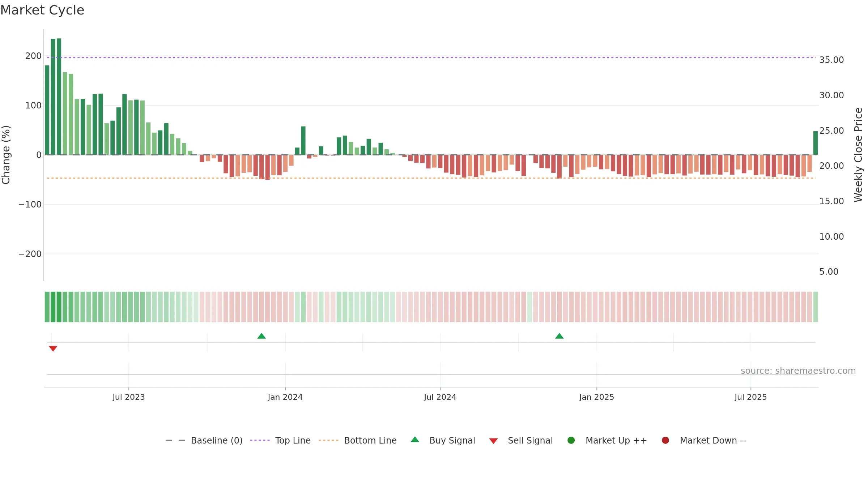Toggle the Bottom Line legend entry
The height and width of the screenshot is (488, 868).
point(358,440)
